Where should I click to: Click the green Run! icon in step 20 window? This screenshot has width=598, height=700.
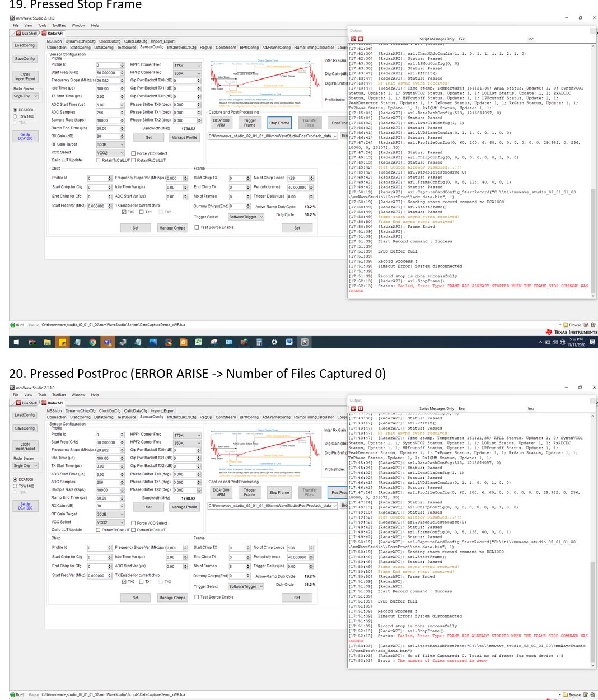(13, 694)
